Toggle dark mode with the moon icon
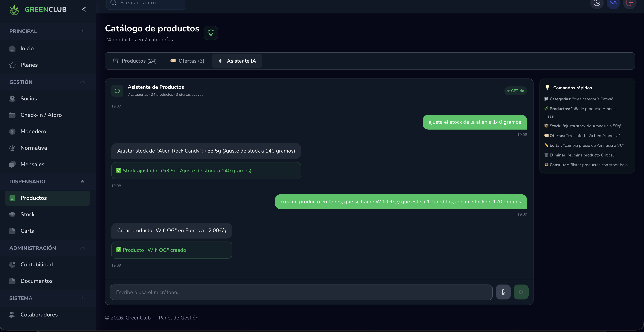Screen dimensions: 644x332 tap(597, 3)
